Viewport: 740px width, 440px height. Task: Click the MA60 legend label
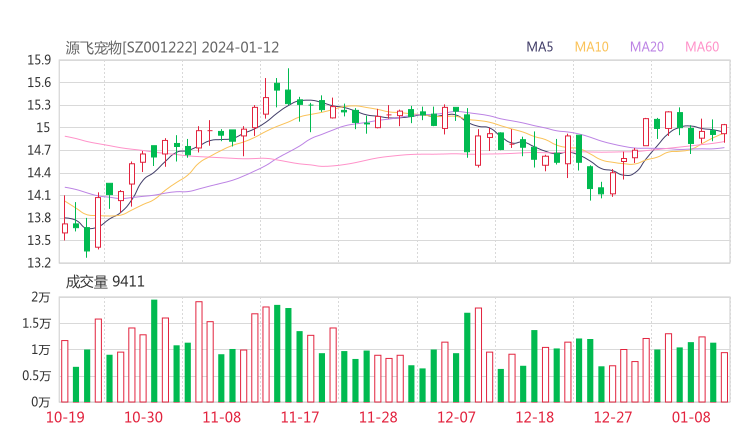click(702, 47)
